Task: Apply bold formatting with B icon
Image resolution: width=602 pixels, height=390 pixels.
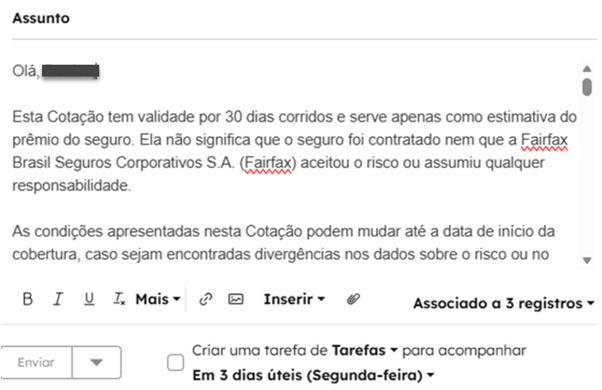Action: click(28, 299)
